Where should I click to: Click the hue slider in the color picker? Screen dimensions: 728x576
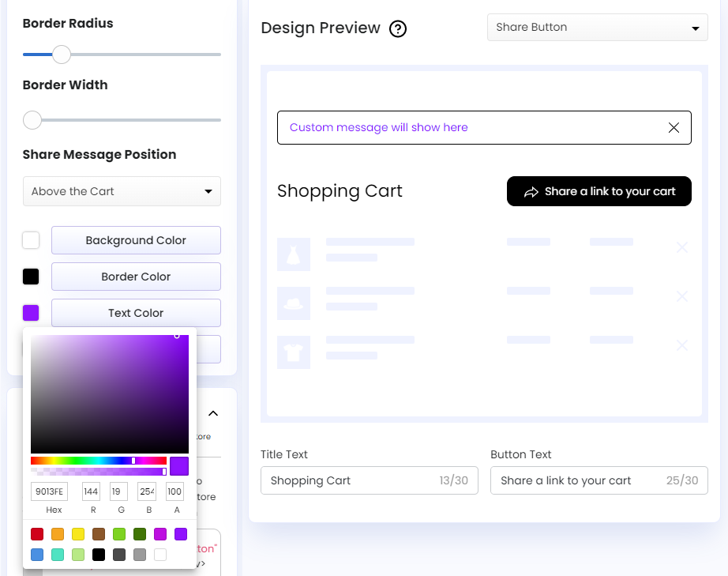[x=98, y=461]
